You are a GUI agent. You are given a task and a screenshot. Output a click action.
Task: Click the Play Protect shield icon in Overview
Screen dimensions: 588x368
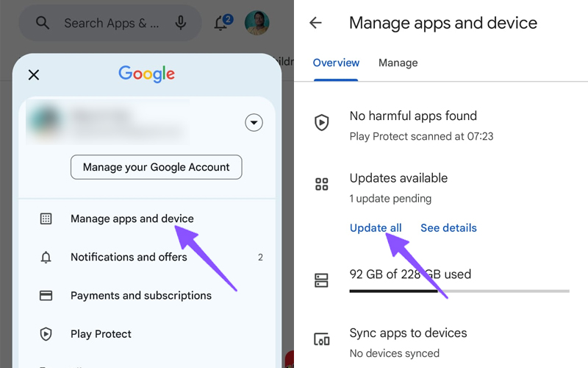coord(322,122)
